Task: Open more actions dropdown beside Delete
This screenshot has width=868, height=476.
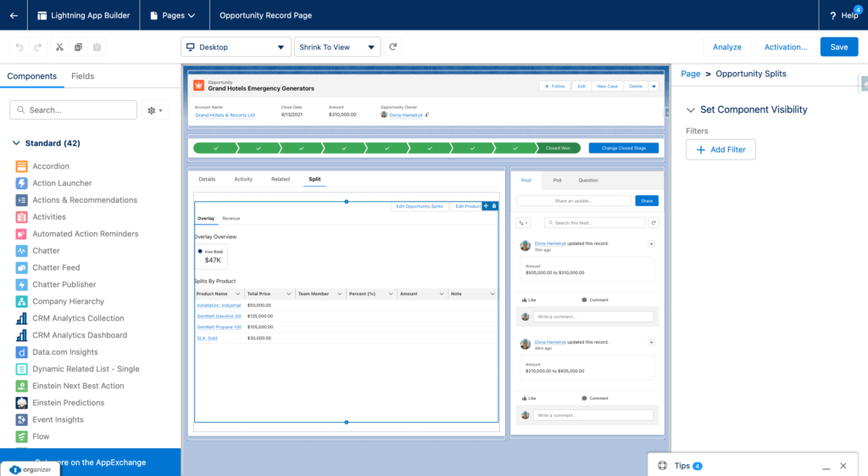Action: (654, 87)
